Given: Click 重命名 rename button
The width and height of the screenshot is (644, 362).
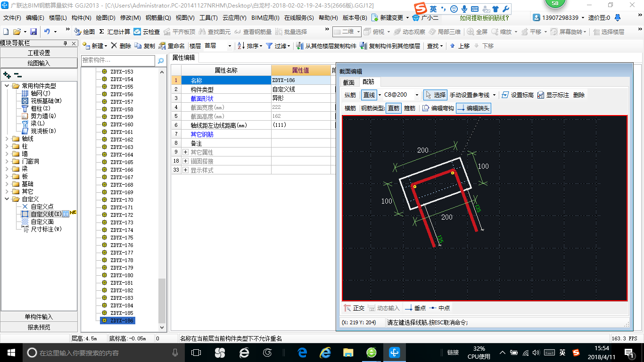Looking at the screenshot, I should point(172,46).
